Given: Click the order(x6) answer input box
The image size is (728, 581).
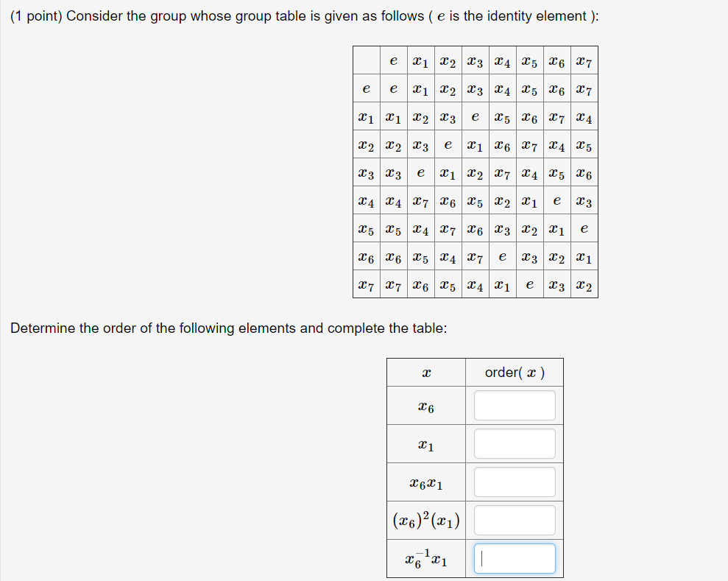Looking at the screenshot, I should (515, 405).
